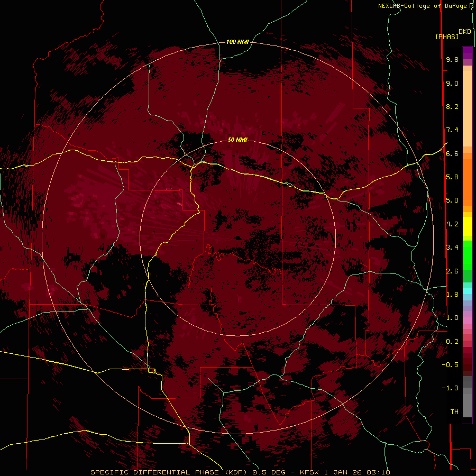Click the "9.8" value on the scale
476x476 pixels.
point(452,59)
